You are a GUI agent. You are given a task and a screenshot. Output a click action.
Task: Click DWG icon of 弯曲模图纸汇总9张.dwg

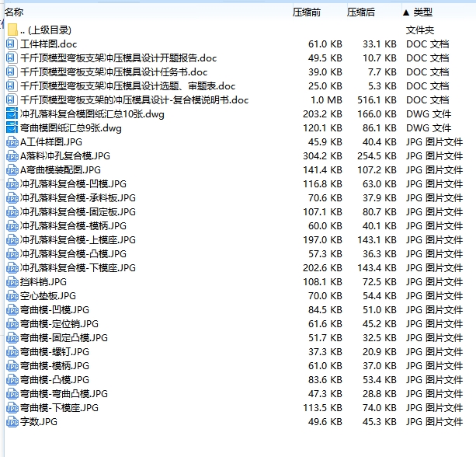pyautogui.click(x=12, y=128)
